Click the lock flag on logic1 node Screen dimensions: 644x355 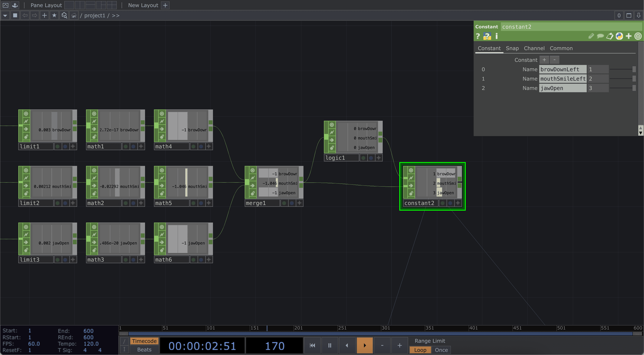tap(332, 148)
